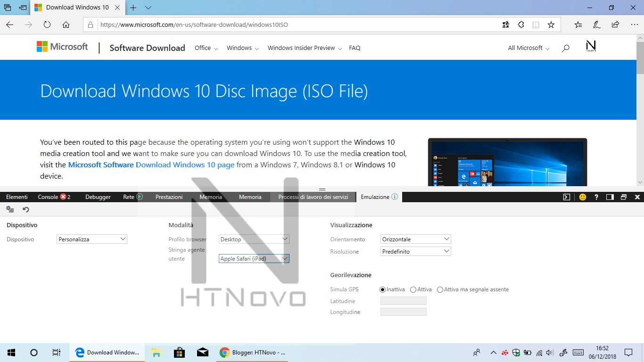The width and height of the screenshot is (644, 362).
Task: Click the Emulazione info icon
Action: click(395, 197)
